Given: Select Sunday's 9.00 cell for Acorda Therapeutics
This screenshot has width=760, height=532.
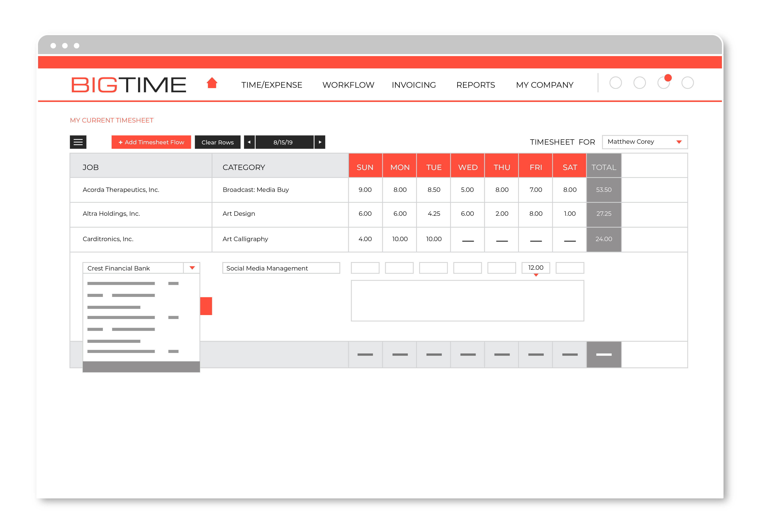Looking at the screenshot, I should 366,190.
